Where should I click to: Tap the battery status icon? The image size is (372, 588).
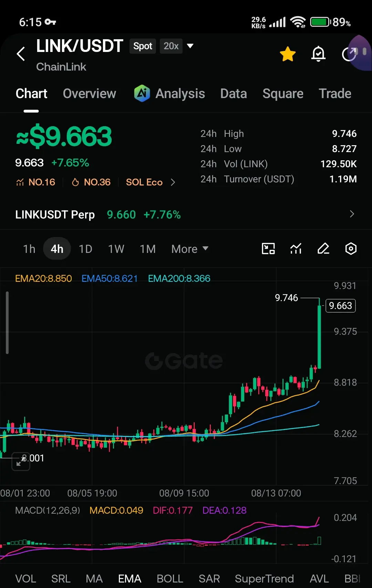click(x=320, y=22)
